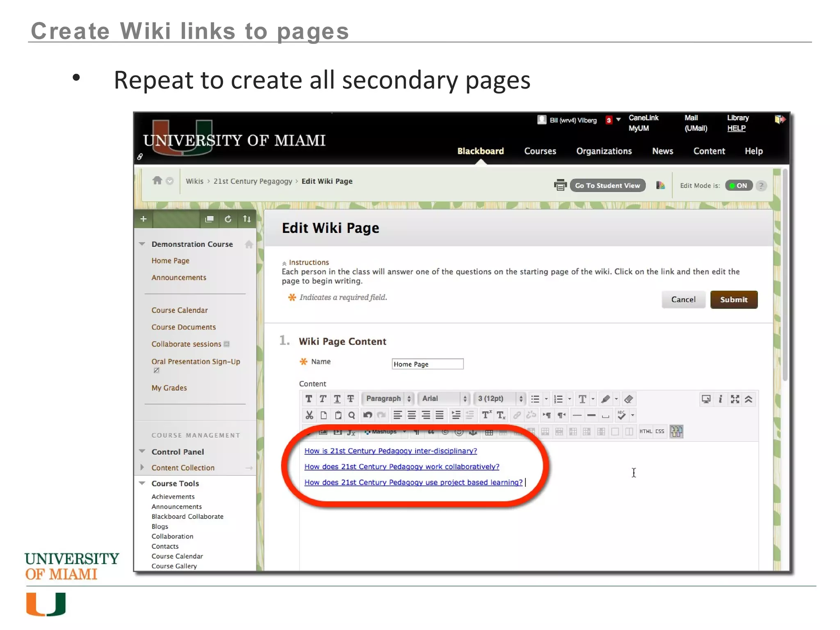Open text color dropdown arrow

tap(593, 399)
